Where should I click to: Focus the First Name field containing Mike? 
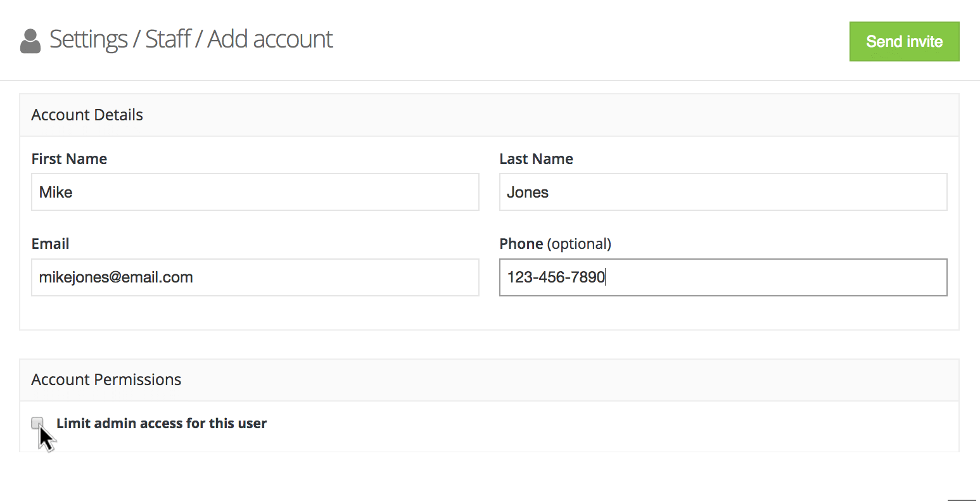point(255,192)
